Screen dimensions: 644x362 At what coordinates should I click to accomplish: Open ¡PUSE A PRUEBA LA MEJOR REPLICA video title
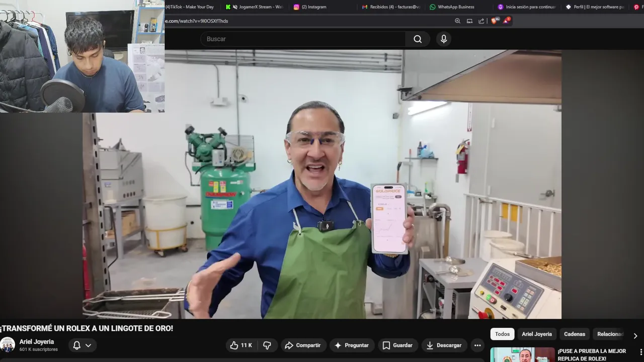(x=592, y=355)
